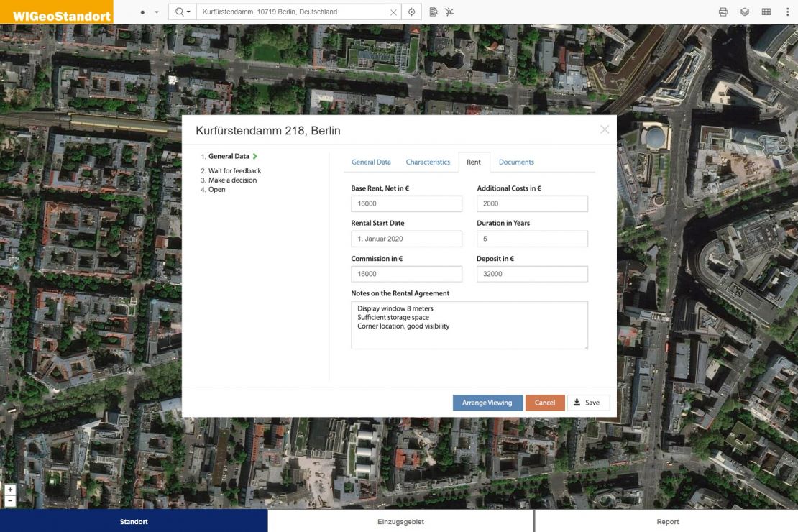
Task: Click the Duration in Years field
Action: (532, 239)
